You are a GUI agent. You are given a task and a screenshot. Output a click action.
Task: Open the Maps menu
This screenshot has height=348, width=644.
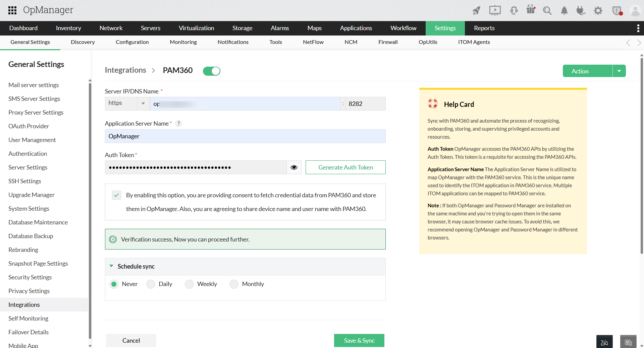[315, 28]
